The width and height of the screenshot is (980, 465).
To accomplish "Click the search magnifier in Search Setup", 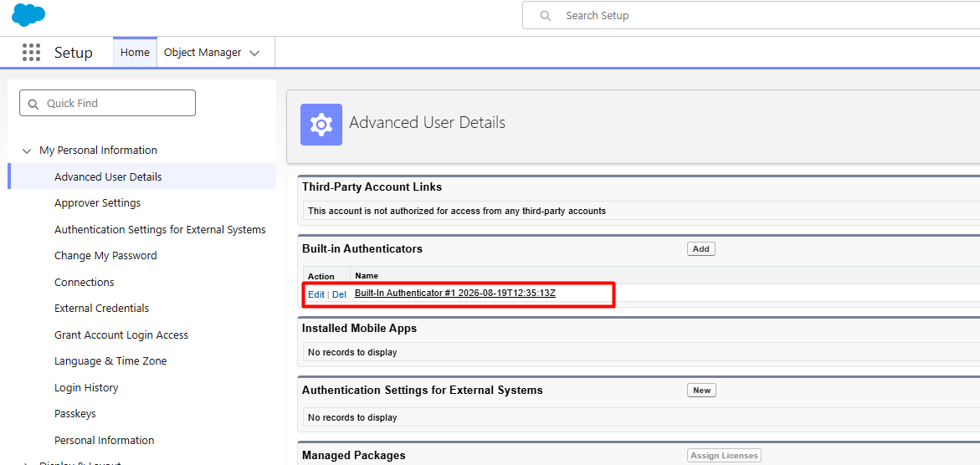I will point(546,16).
